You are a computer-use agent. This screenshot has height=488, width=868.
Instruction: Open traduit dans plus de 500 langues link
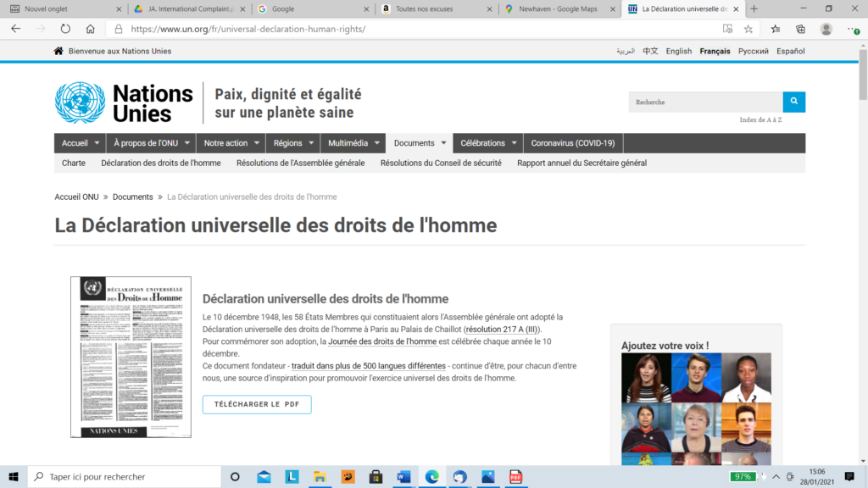pos(369,366)
